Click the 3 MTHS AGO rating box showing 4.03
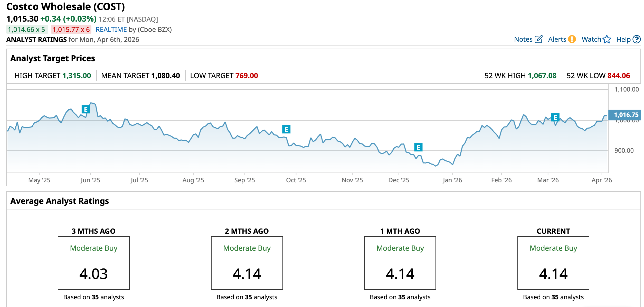This screenshot has height=307, width=644. tap(93, 263)
